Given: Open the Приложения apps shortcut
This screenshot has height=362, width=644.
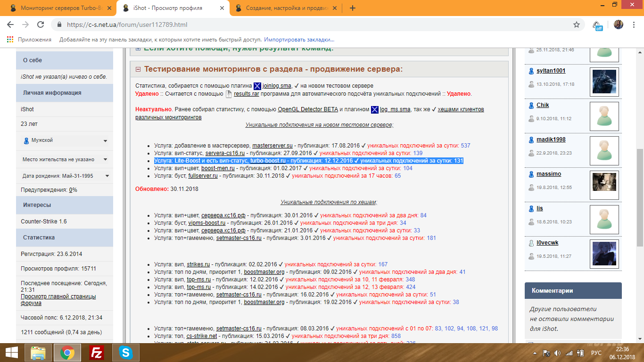Looking at the screenshot, I should [29, 40].
